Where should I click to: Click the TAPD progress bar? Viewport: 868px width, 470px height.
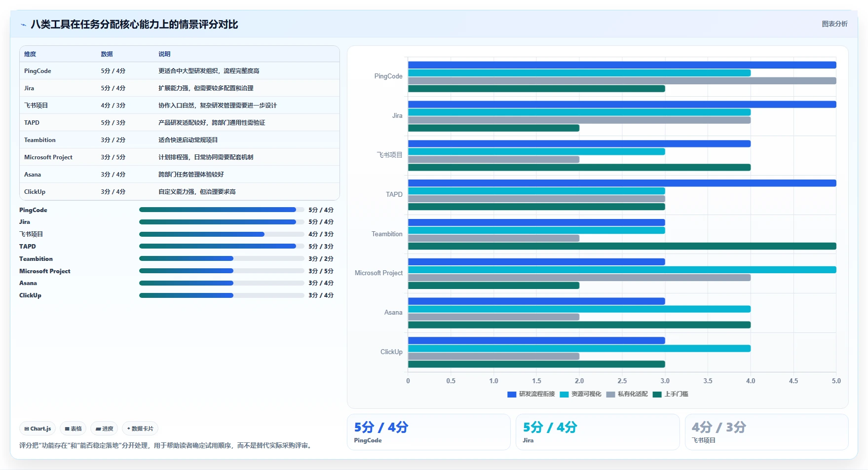[x=222, y=246]
